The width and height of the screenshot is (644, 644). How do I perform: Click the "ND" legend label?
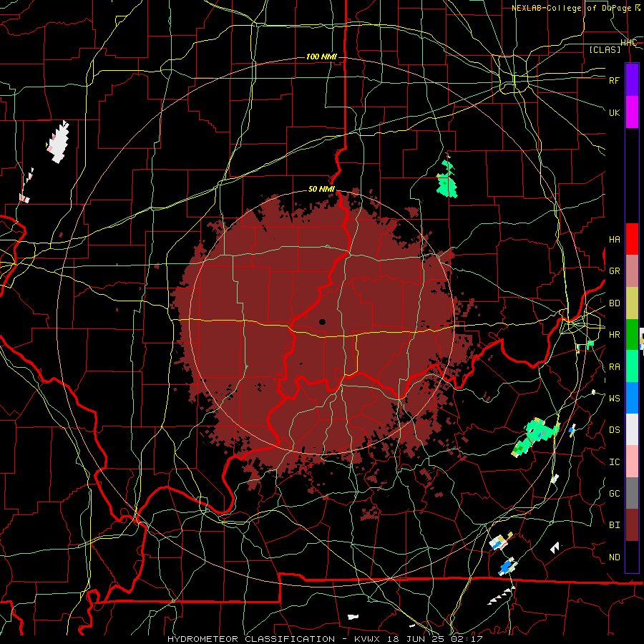pos(614,557)
